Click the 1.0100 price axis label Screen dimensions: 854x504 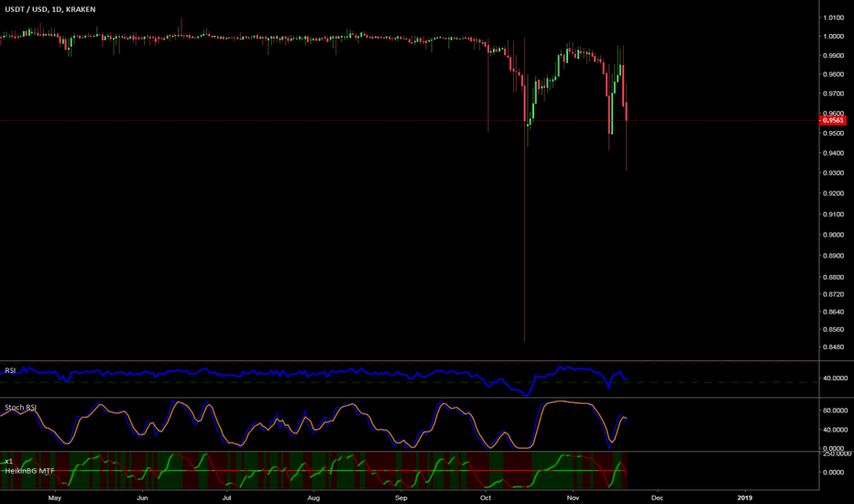tap(834, 18)
